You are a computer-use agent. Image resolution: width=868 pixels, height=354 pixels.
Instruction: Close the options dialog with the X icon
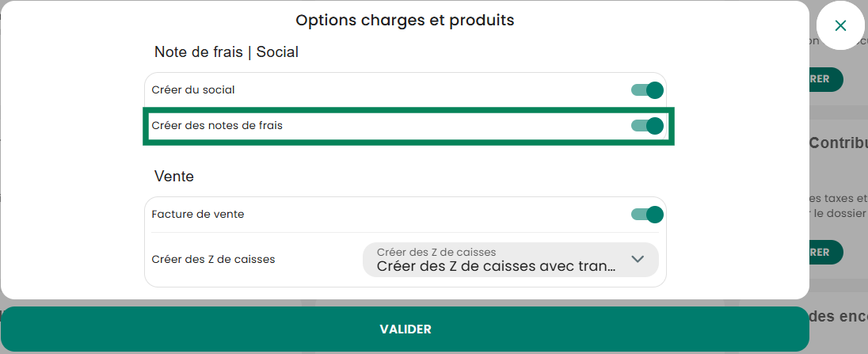coord(840,25)
